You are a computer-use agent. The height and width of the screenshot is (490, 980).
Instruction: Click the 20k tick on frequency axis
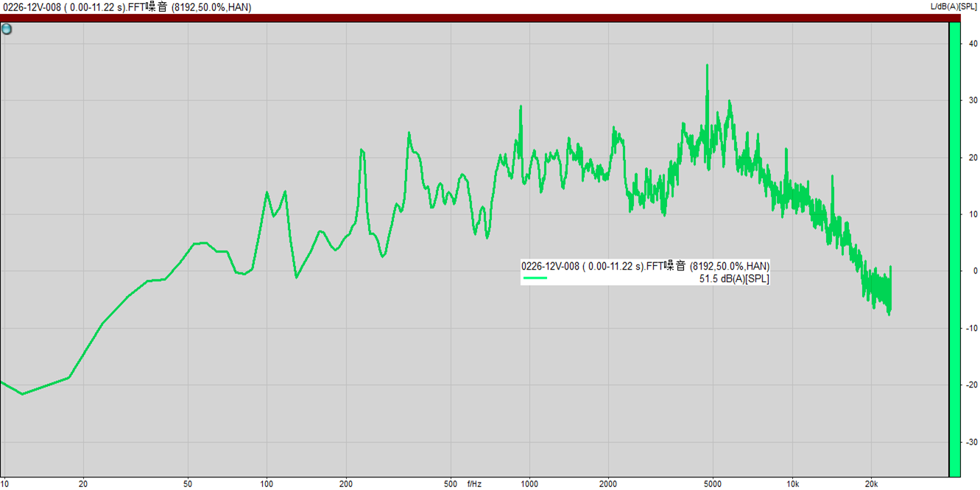[x=871, y=484]
